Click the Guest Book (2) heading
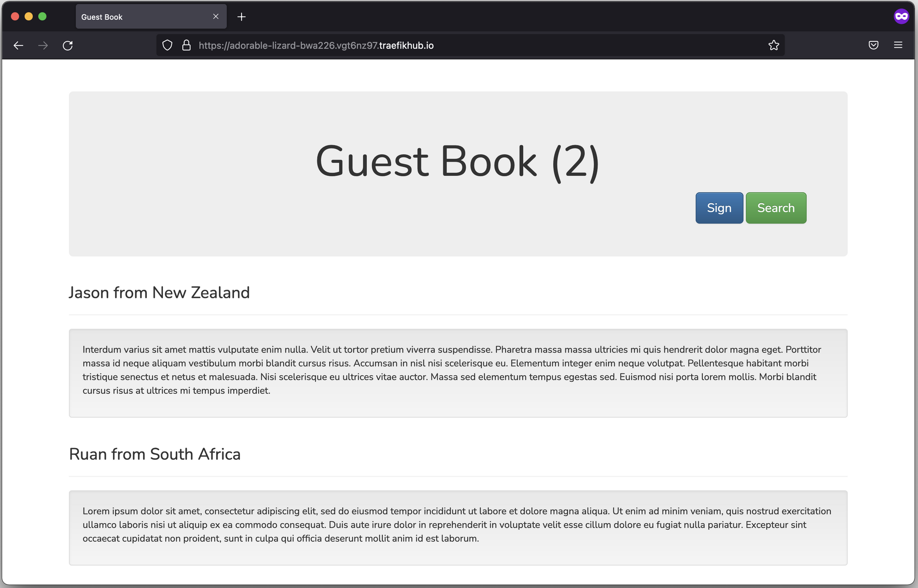Viewport: 918px width, 588px height. coord(457,162)
